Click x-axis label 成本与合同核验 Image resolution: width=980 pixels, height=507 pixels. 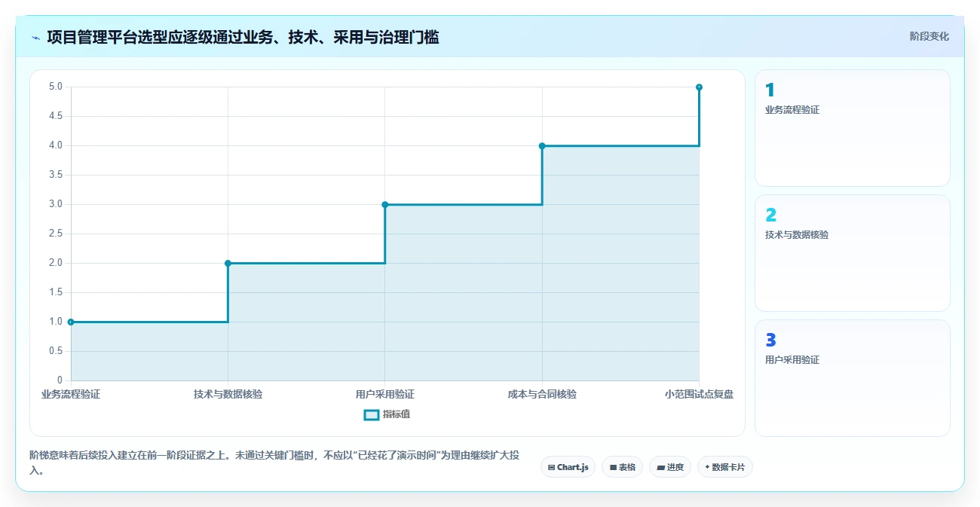pyautogui.click(x=542, y=394)
